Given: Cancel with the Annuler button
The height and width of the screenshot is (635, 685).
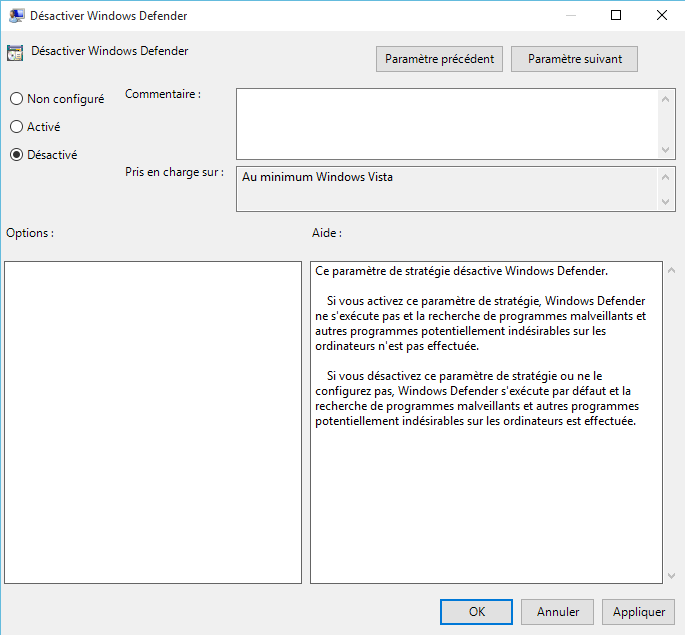Looking at the screenshot, I should pos(557,612).
